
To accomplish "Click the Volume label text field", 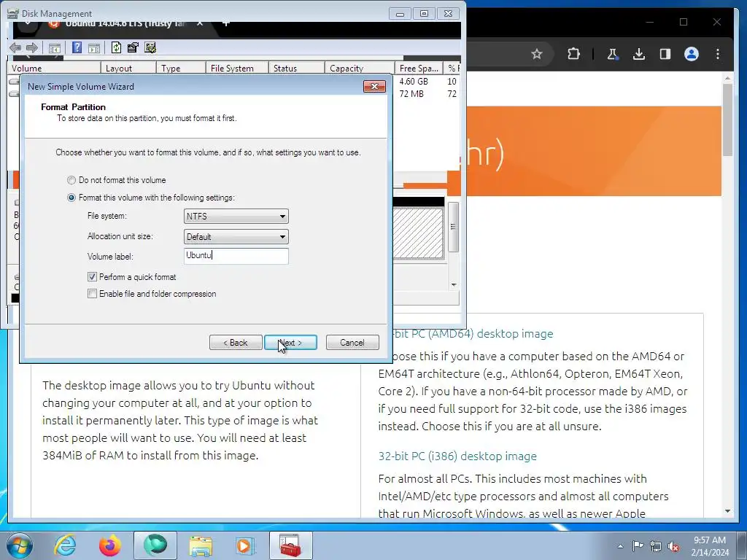I will click(x=236, y=256).
